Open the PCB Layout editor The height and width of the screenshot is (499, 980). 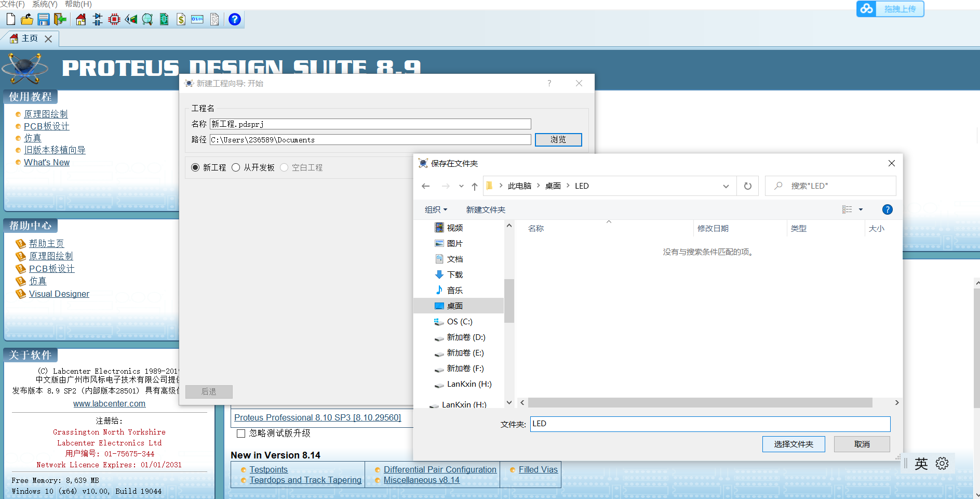click(x=114, y=19)
